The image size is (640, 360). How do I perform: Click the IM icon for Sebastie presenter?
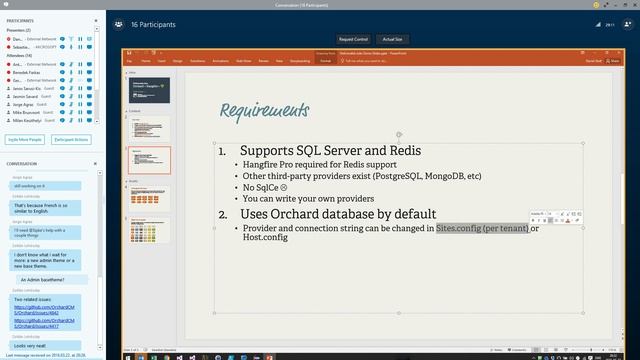pos(62,47)
